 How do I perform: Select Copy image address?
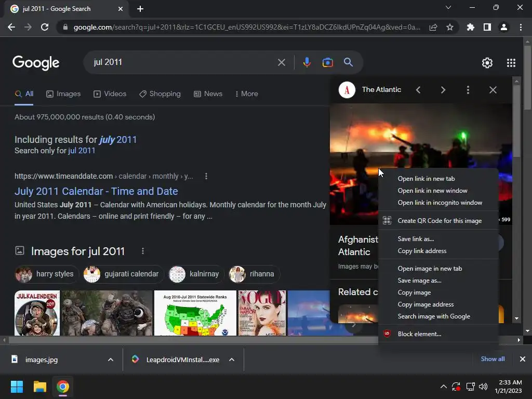[438, 304]
